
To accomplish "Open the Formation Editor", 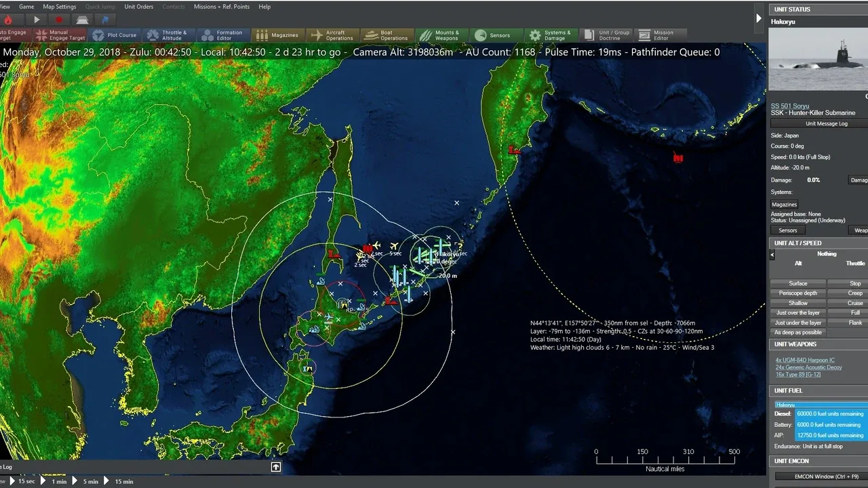I will (x=221, y=35).
